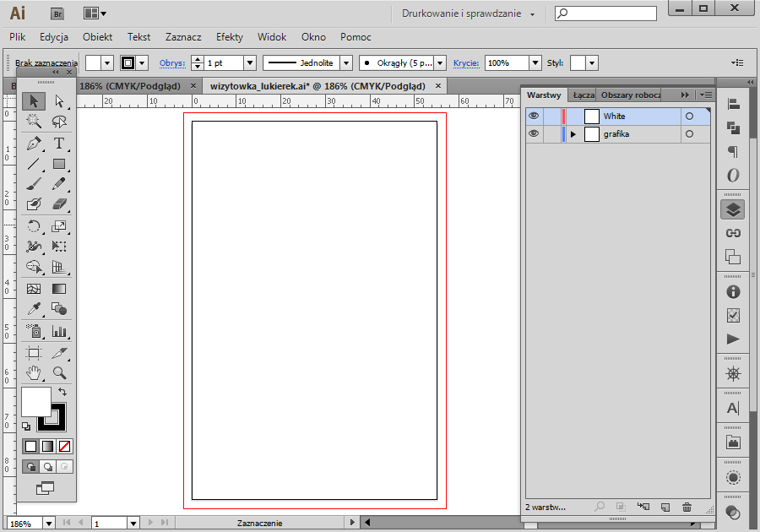760x532 pixels.
Task: Switch to the Obszary robocze tab
Action: pos(631,95)
